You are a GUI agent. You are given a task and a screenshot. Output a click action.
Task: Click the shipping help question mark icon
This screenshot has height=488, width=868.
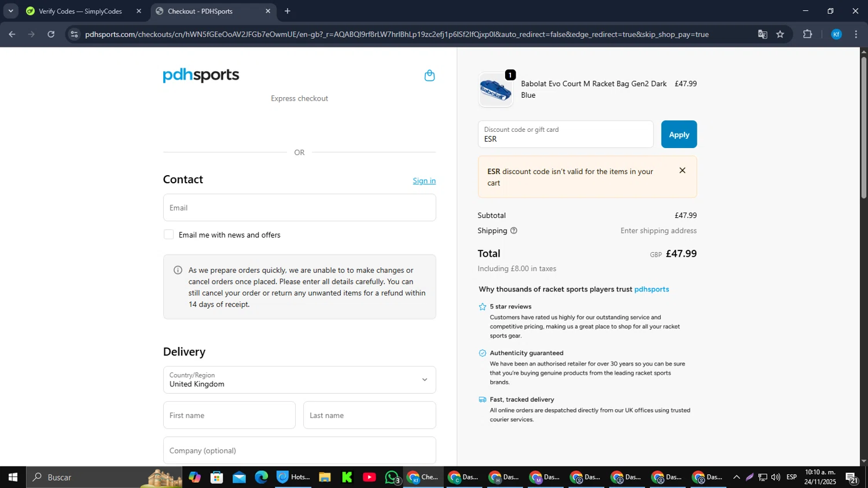pos(514,231)
